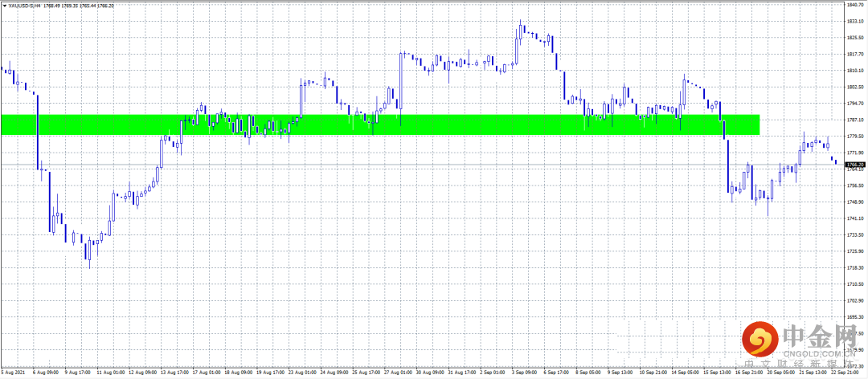Click the 1787.10 price axis label
The width and height of the screenshot is (868, 379).
856,120
